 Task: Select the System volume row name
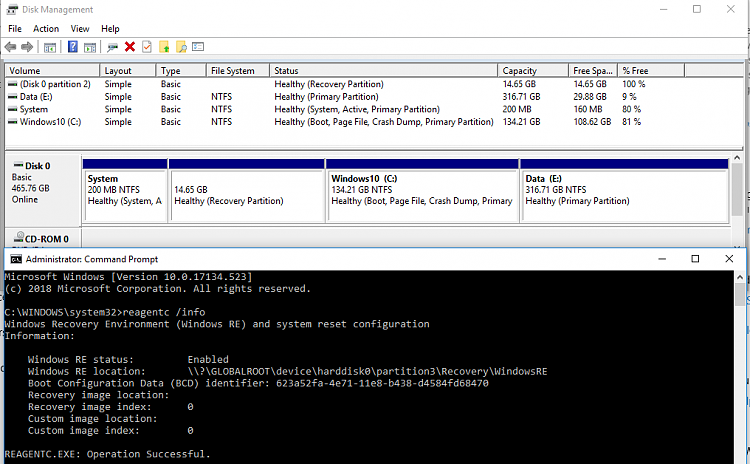coord(33,109)
